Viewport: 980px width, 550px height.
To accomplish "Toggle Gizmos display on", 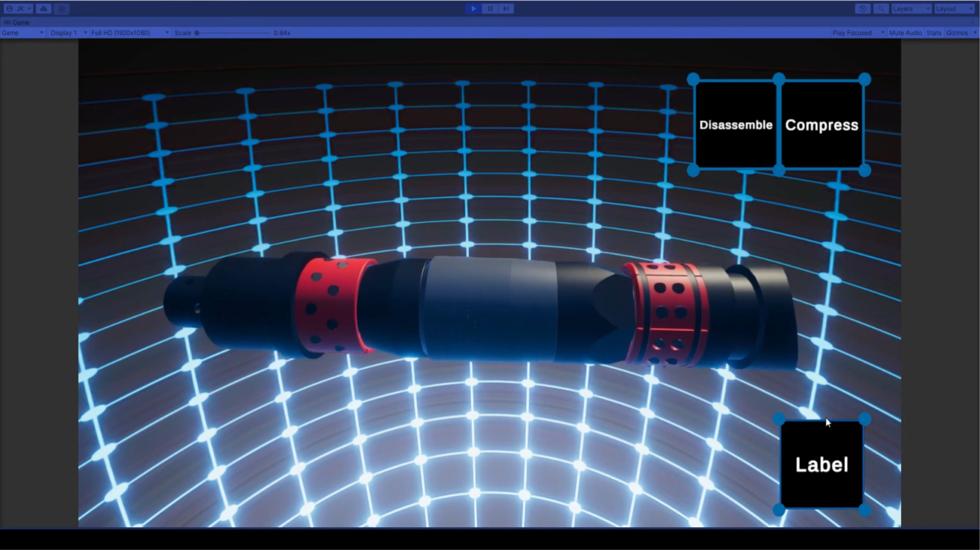I will point(957,33).
